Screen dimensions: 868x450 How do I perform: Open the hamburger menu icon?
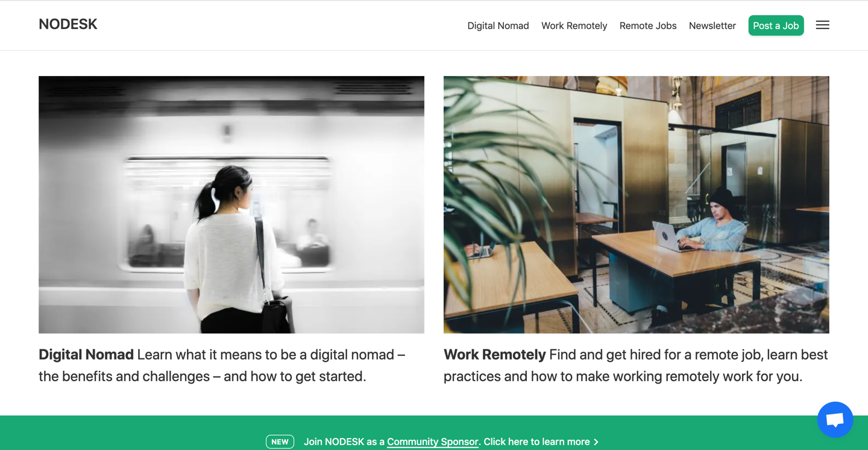[x=823, y=25]
